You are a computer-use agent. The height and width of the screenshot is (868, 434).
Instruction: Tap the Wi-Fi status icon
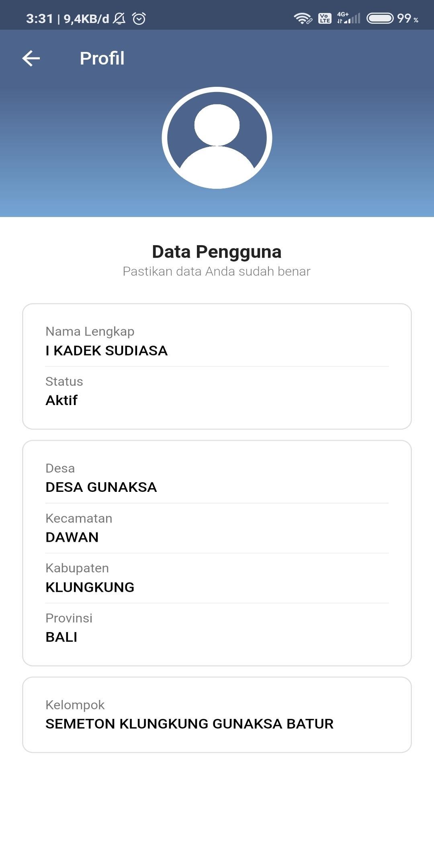tap(303, 18)
